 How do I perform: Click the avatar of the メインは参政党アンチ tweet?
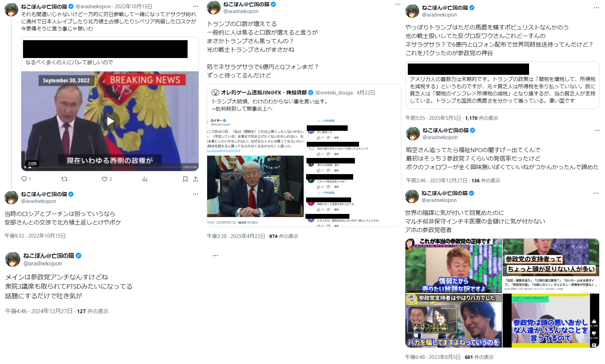[x=13, y=259]
